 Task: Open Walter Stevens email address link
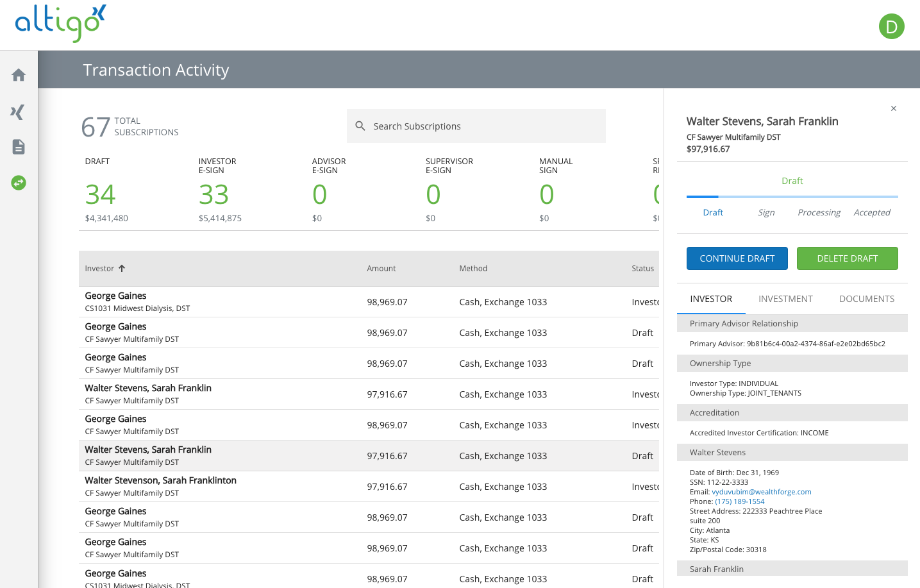click(761, 492)
